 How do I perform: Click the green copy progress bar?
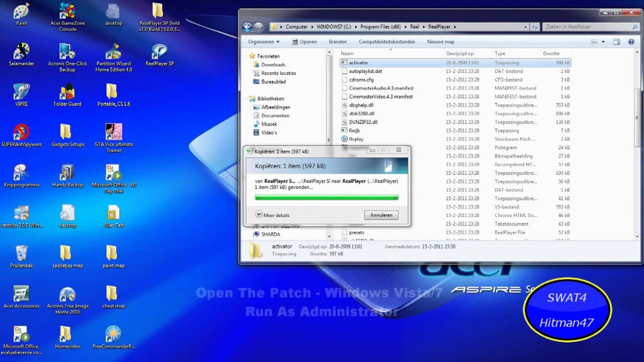click(x=327, y=198)
